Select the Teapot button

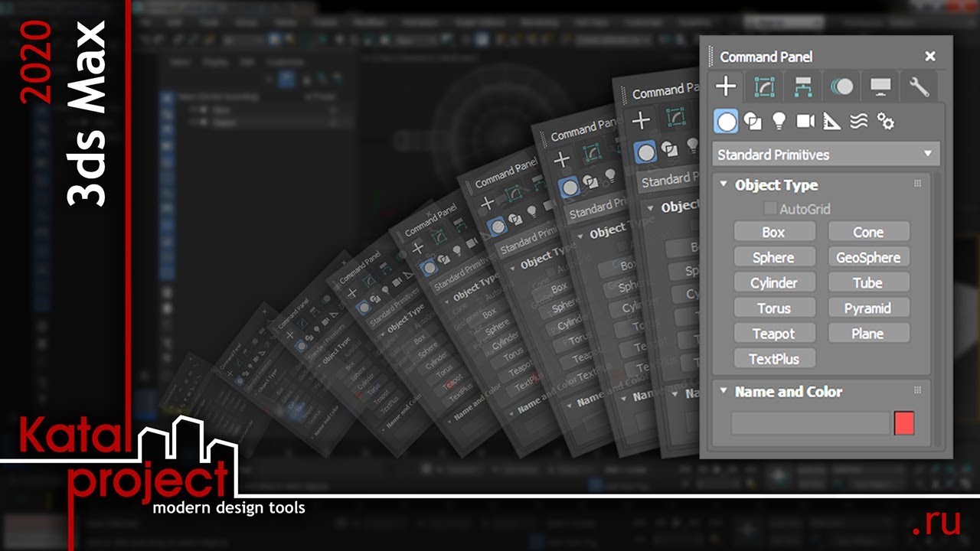pos(774,333)
